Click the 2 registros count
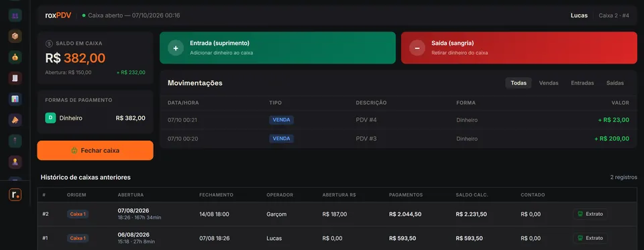644x250 pixels. tap(624, 178)
